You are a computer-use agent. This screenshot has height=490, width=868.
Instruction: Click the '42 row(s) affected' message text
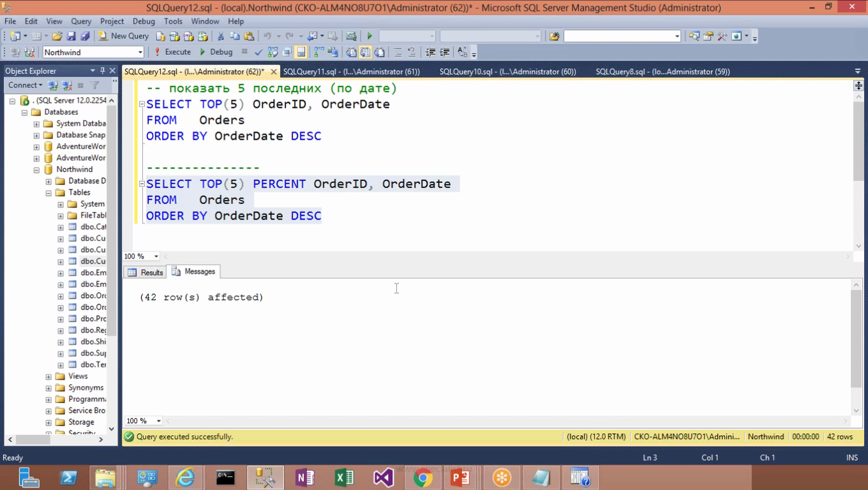[x=202, y=297]
